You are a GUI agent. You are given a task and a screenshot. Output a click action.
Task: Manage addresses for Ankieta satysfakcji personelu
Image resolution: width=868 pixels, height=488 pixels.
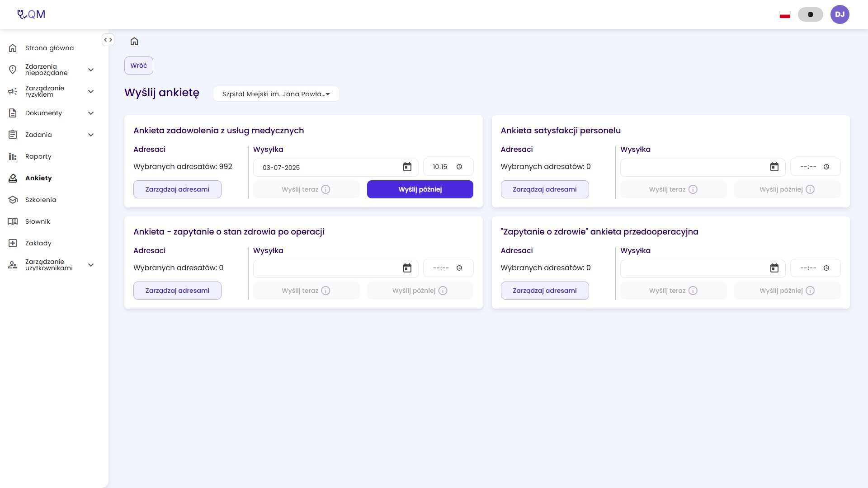545,189
